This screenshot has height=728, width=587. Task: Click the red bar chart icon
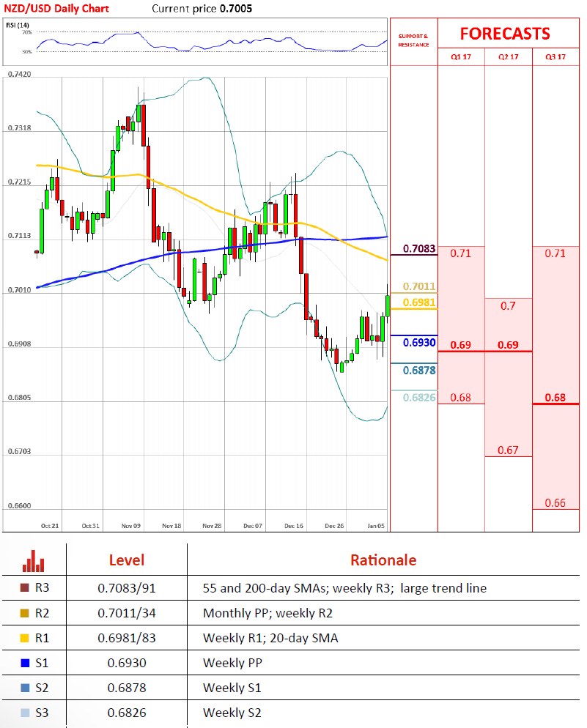coord(34,561)
